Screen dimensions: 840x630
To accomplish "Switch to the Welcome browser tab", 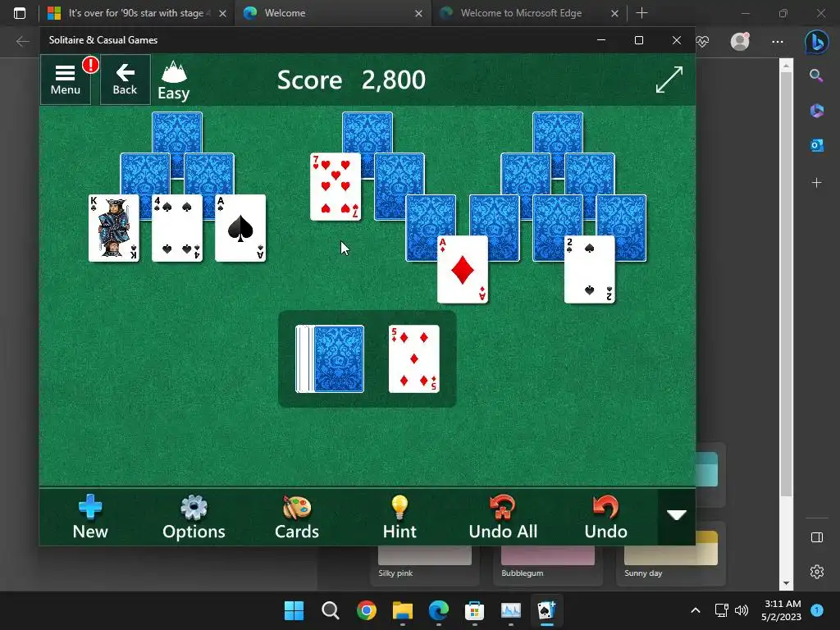I will (332, 13).
